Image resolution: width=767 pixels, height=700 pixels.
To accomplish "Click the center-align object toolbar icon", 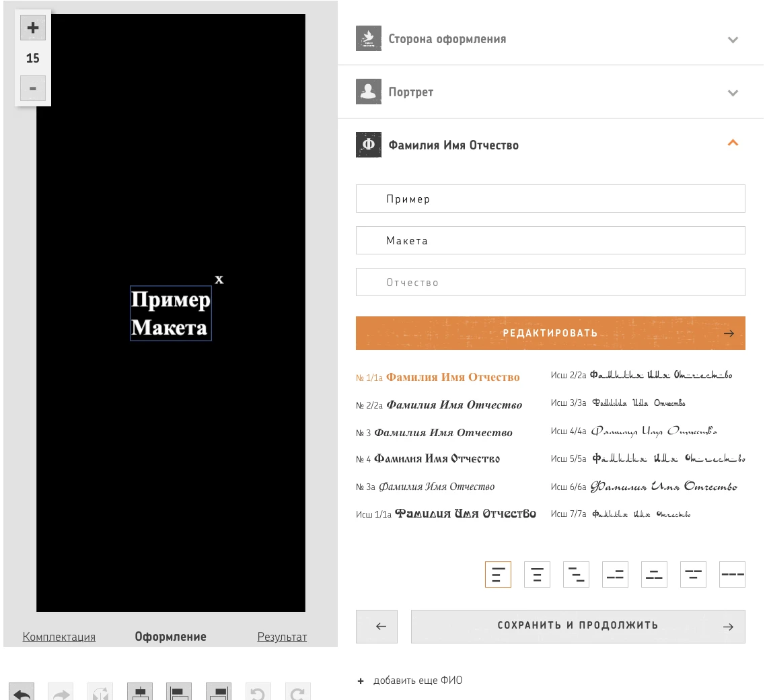I will click(140, 692).
